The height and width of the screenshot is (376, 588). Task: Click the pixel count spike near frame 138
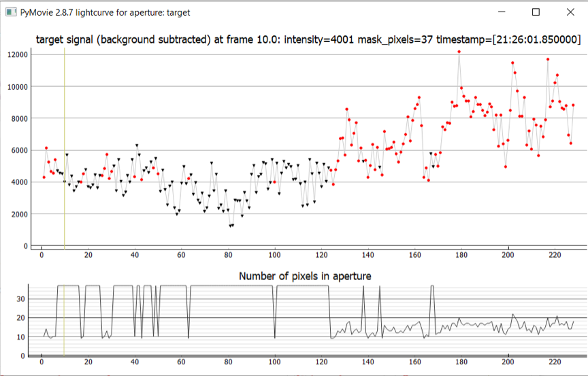click(x=363, y=287)
